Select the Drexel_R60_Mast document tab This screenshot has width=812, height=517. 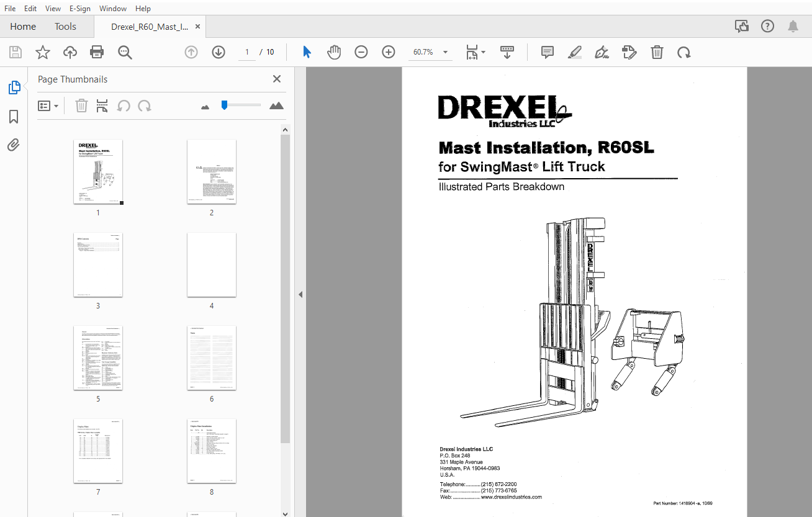150,27
